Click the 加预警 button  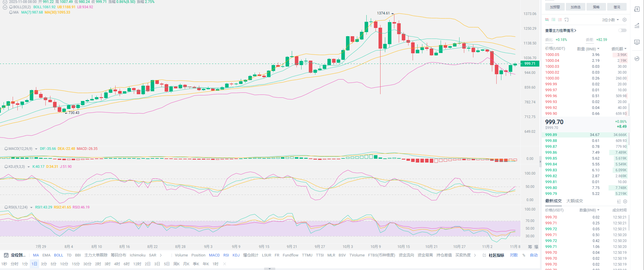(555, 7)
